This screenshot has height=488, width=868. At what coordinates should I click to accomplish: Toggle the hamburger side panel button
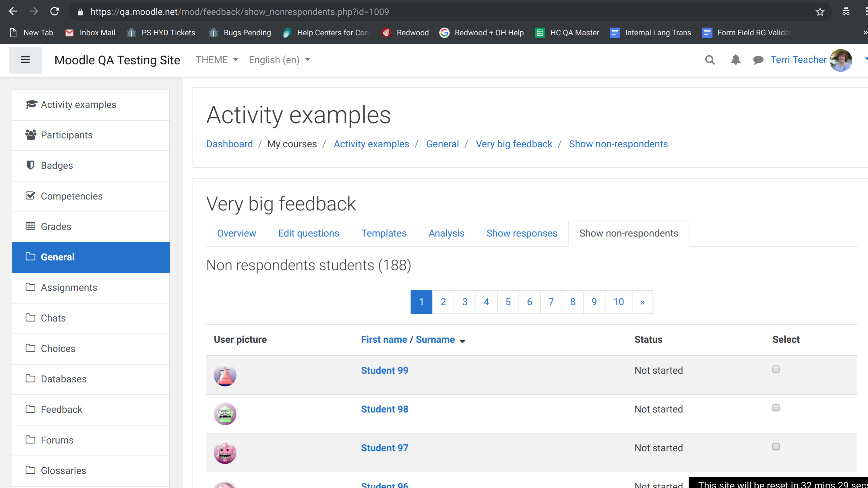[25, 60]
